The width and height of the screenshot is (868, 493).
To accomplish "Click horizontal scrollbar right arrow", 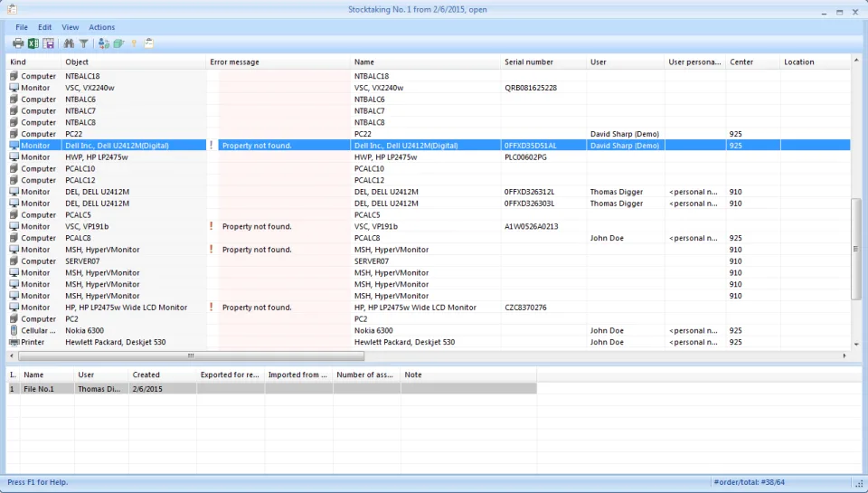I will tap(844, 356).
